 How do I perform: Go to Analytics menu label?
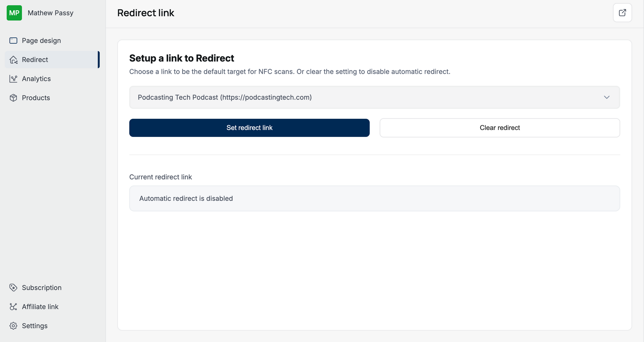click(36, 79)
